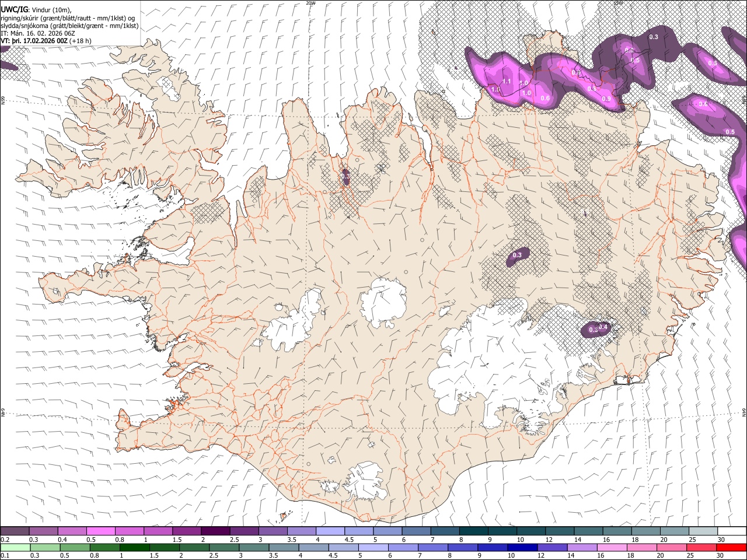Click the '0.2' label under the upper legend
This screenshot has height=560, width=747.
pyautogui.click(x=5, y=540)
